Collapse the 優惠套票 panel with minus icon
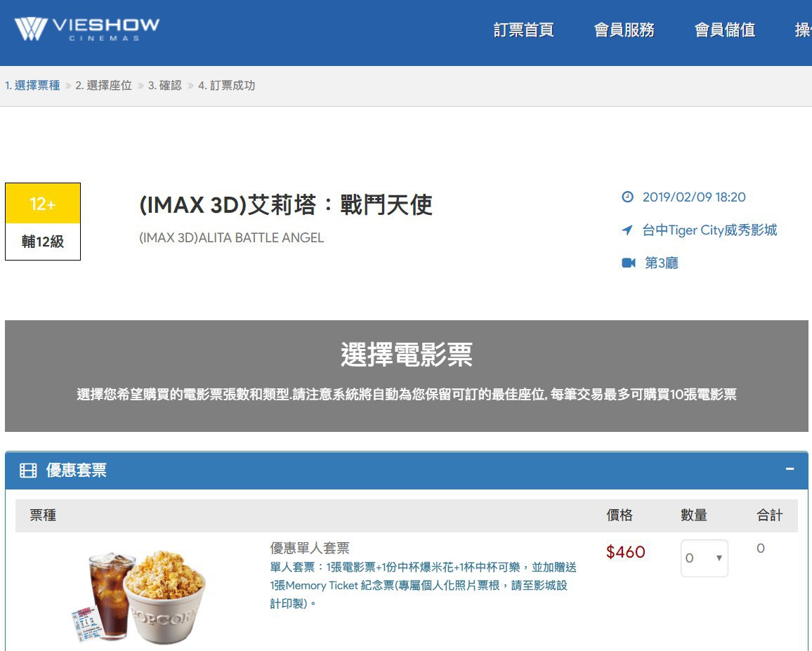Screen dimensions: 812x651 (790, 469)
